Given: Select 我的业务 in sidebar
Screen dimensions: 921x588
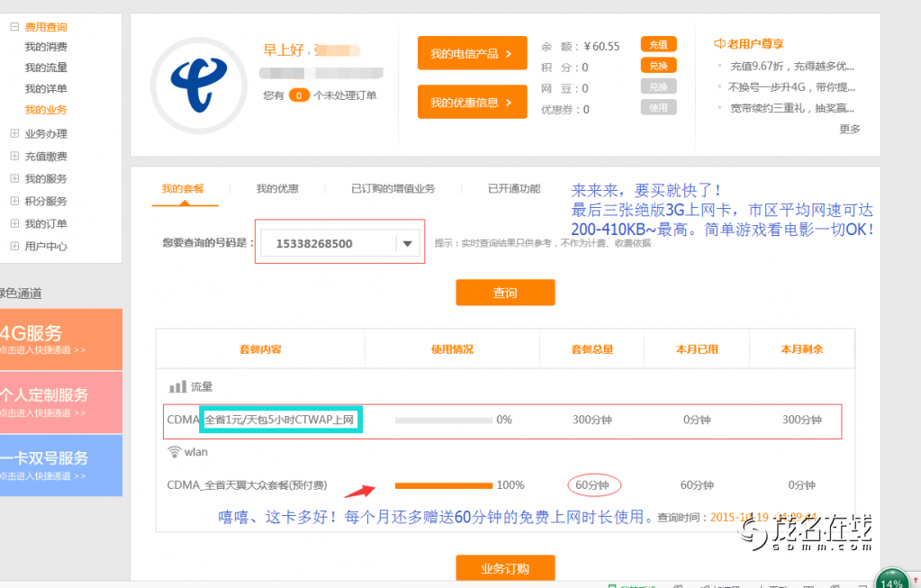Looking at the screenshot, I should tap(46, 110).
